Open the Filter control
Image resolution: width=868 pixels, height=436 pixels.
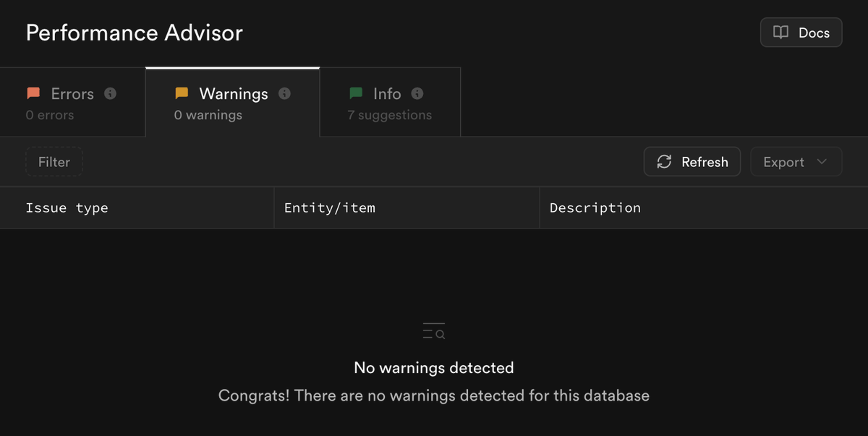click(x=54, y=162)
